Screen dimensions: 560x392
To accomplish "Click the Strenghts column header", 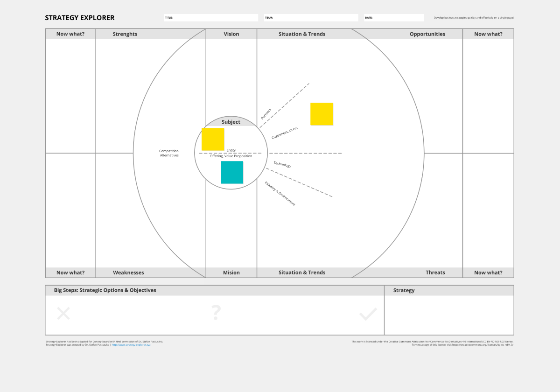I will [125, 34].
